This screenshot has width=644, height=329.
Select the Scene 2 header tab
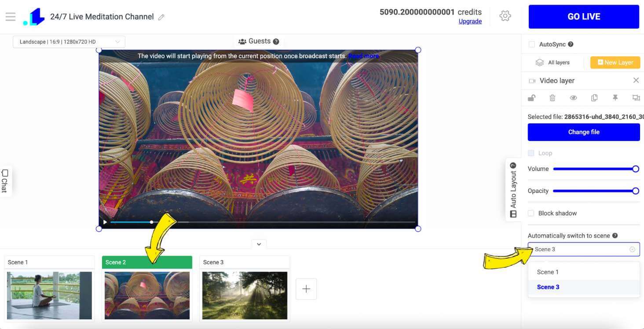(x=147, y=262)
